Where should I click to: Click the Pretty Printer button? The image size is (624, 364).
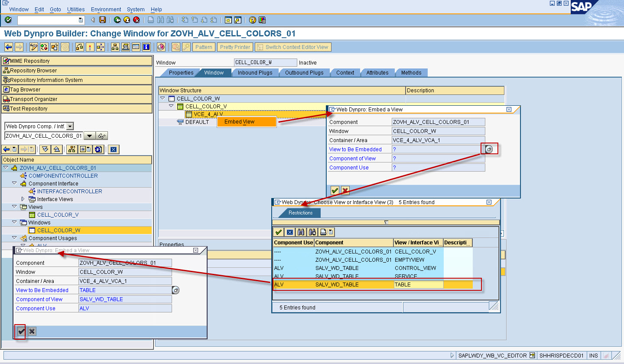[x=234, y=47]
